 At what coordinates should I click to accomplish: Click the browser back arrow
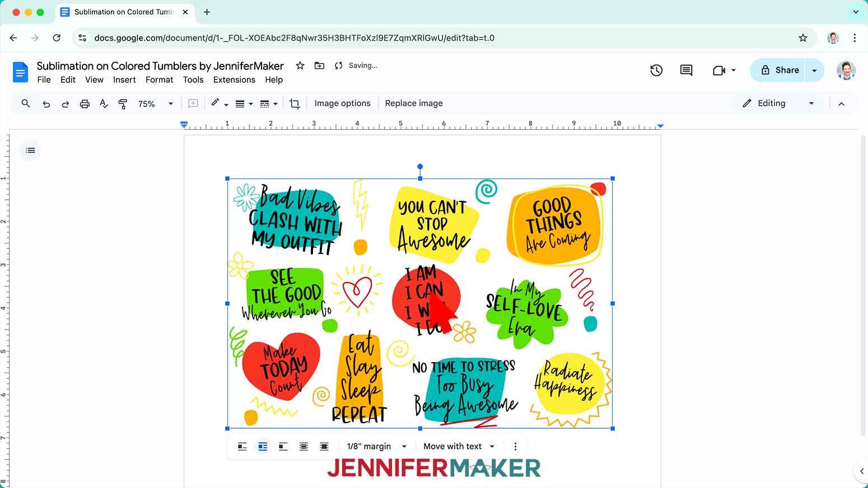(13, 38)
